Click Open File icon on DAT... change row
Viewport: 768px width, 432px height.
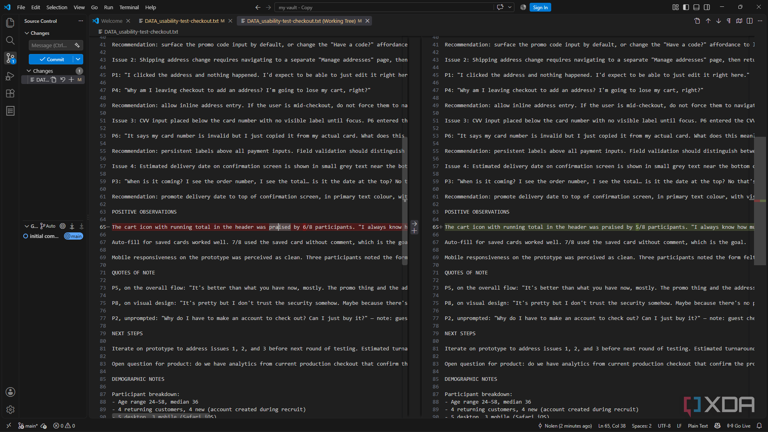pyautogui.click(x=54, y=79)
